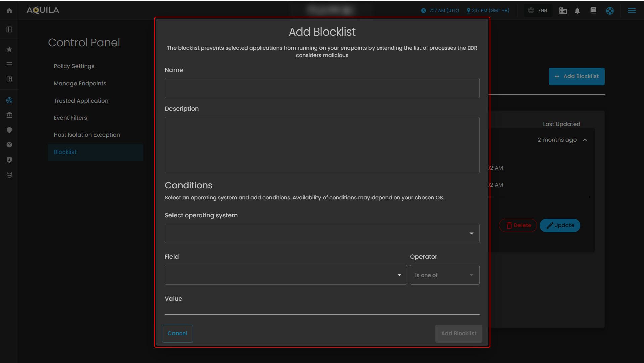Viewport: 644px width, 363px height.
Task: Go to Trusted Application section
Action: pyautogui.click(x=81, y=101)
